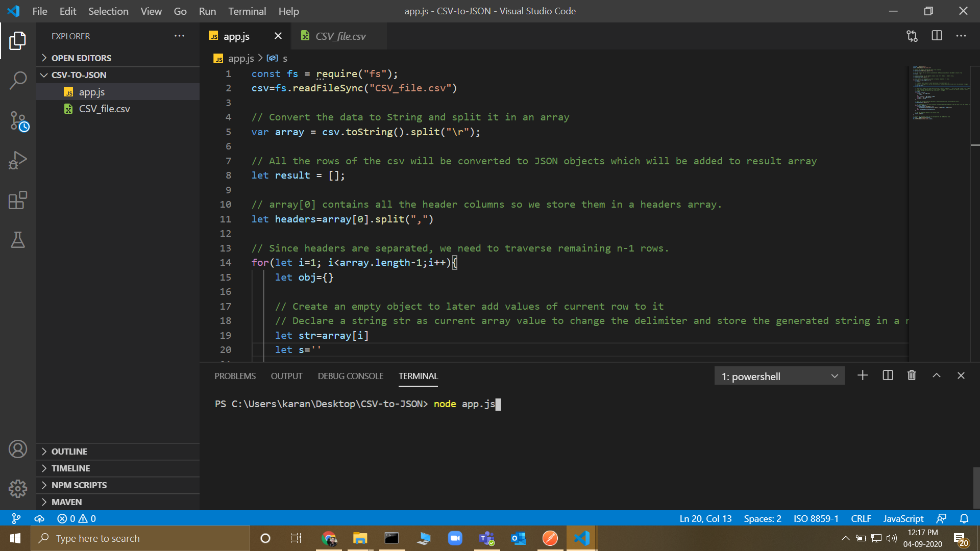Open the Source Control view
Viewport: 980px width, 551px height.
pyautogui.click(x=18, y=121)
